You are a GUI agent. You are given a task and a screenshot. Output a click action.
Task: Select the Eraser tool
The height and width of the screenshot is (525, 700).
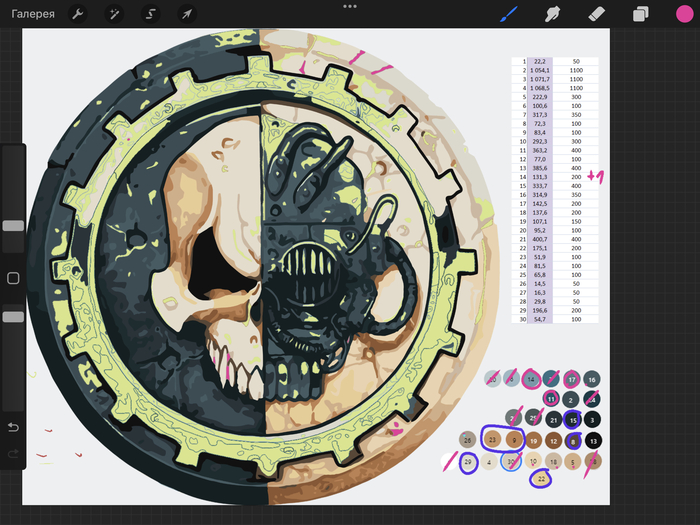[x=598, y=14]
